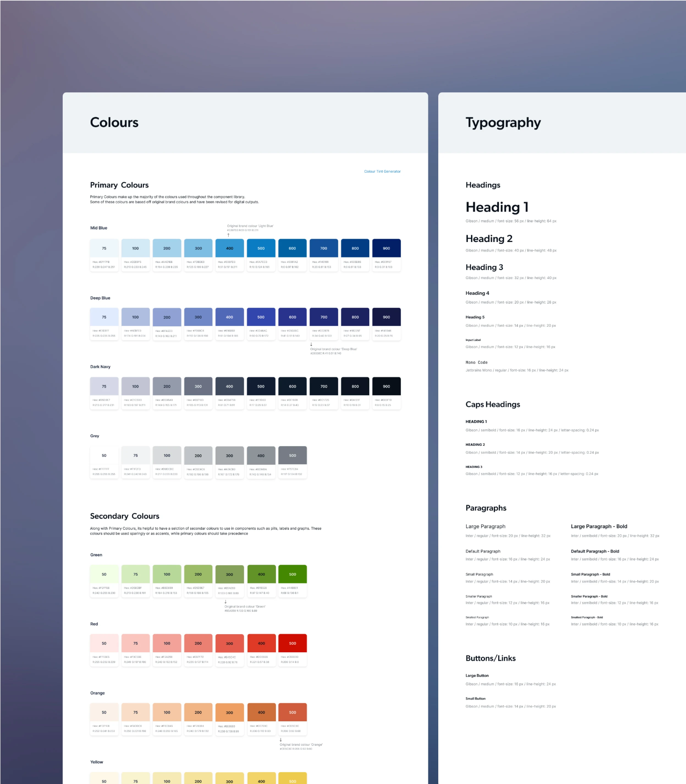This screenshot has height=784, width=686.
Task: Click the Yellow 400 swatch
Action: [x=261, y=778]
